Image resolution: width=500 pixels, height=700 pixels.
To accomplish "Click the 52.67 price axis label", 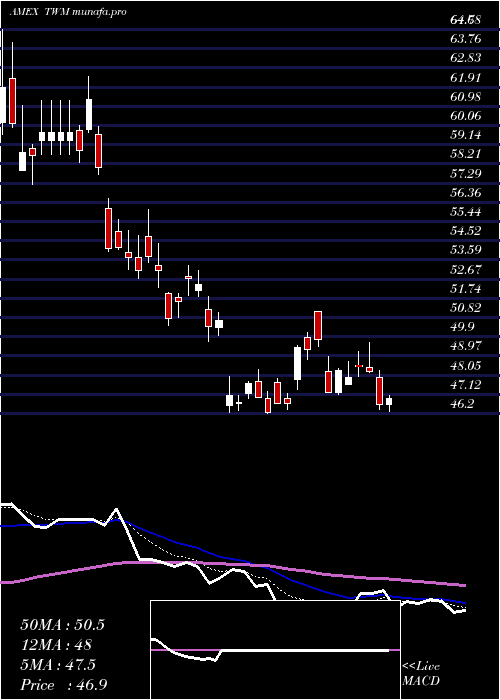I will (466, 270).
